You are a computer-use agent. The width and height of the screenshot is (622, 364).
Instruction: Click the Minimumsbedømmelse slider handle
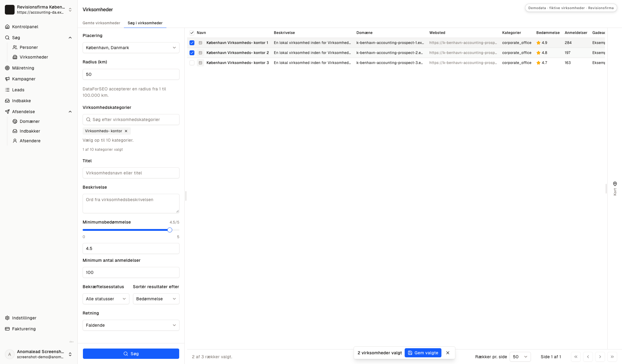(x=170, y=230)
